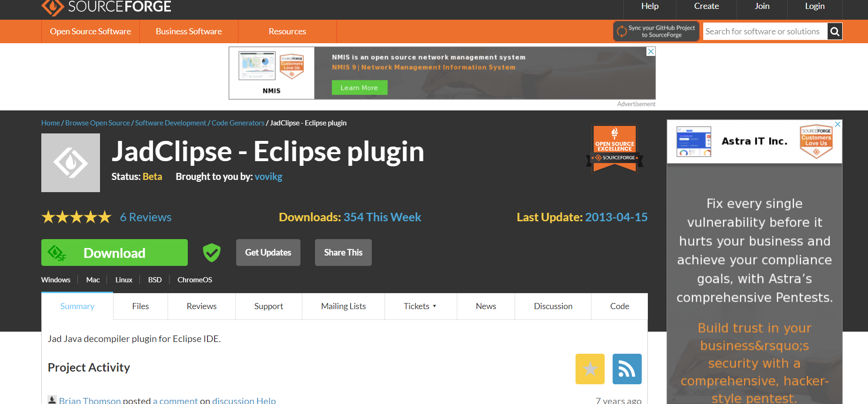Viewport: 868px width, 404px height.
Task: Select the ChromeOS platform label
Action: 195,280
